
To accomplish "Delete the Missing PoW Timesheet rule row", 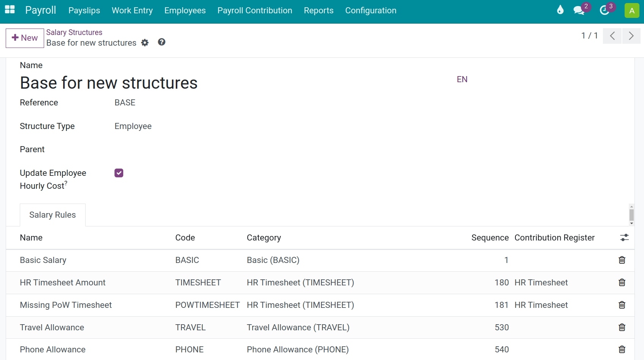I will point(622,305).
